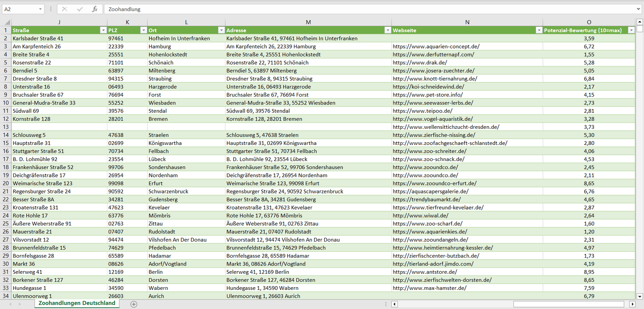
Task: Select the Zoohandlungen Deutschland sheet tab
Action: [x=77, y=303]
